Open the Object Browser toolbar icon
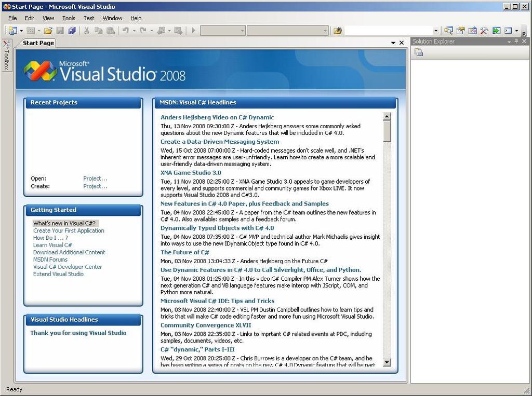The height and width of the screenshot is (396, 532). point(472,31)
